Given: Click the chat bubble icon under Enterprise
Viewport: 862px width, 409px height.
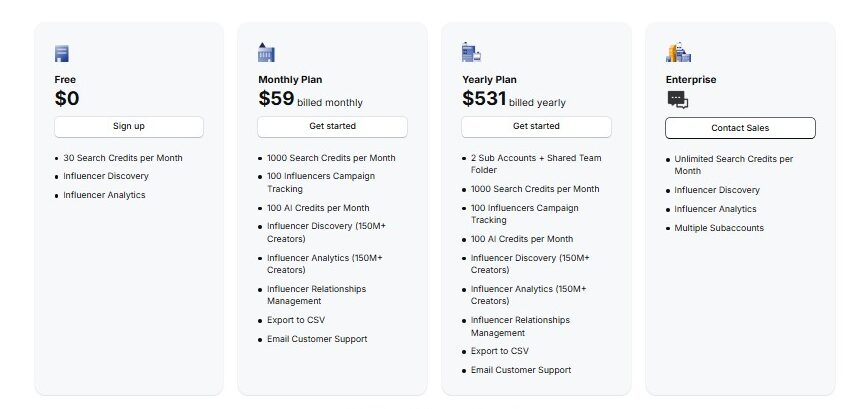Looking at the screenshot, I should coord(677,99).
